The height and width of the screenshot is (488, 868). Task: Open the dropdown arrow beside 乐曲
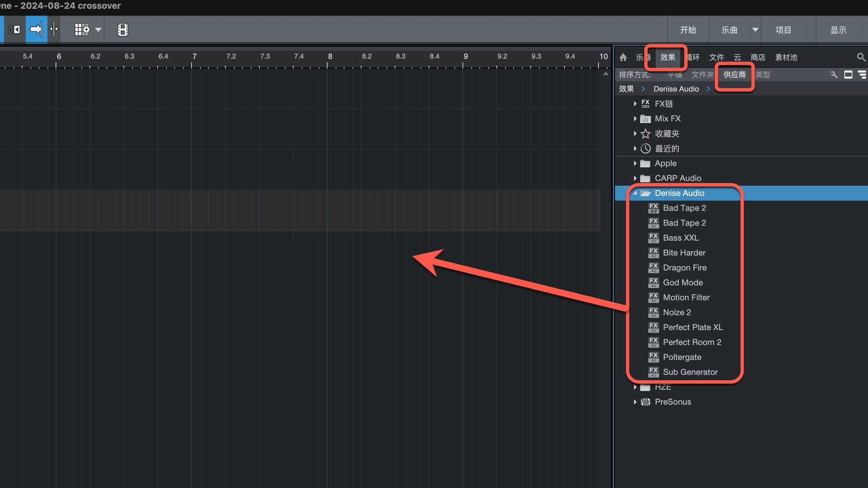(x=755, y=30)
